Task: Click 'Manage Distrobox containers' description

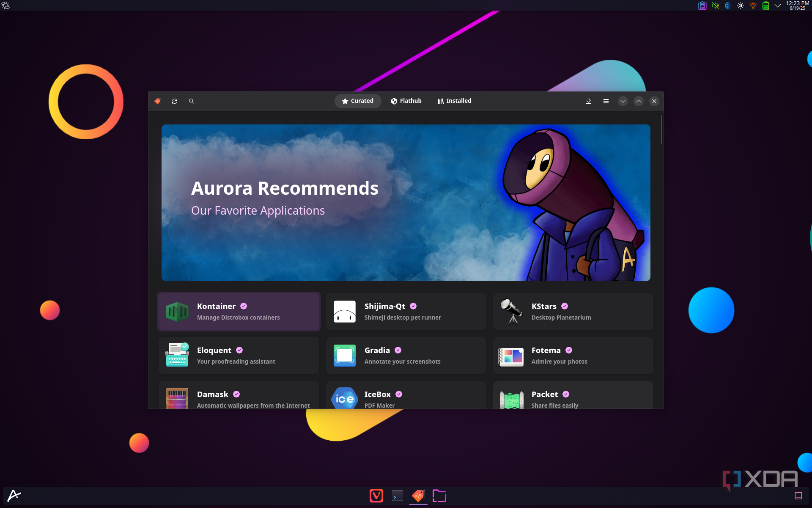Action: [238, 317]
